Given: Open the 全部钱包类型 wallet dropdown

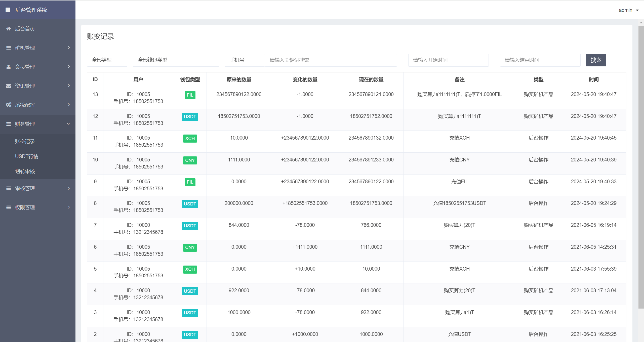Looking at the screenshot, I should [x=176, y=60].
